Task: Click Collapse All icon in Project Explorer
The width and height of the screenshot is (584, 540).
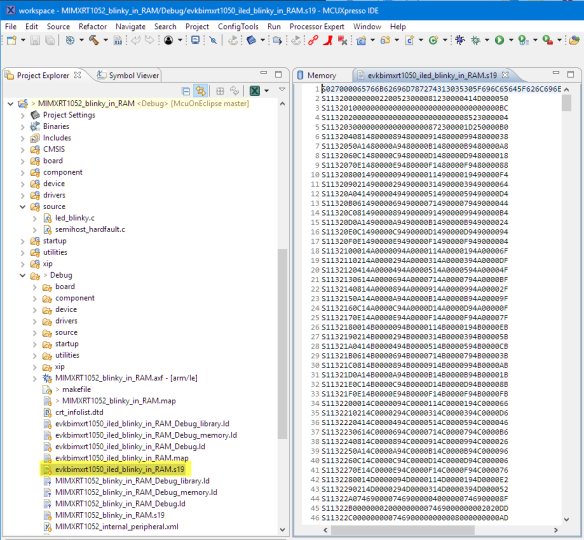Action: click(x=186, y=91)
